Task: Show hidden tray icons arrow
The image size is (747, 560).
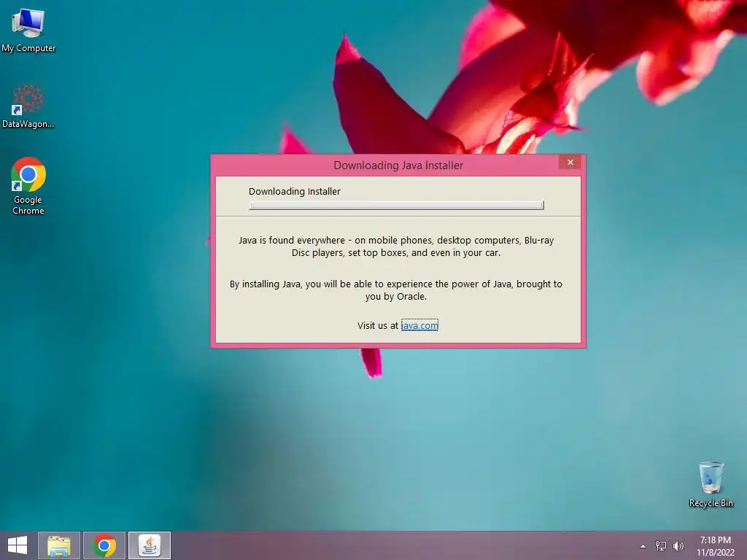Action: coord(643,546)
